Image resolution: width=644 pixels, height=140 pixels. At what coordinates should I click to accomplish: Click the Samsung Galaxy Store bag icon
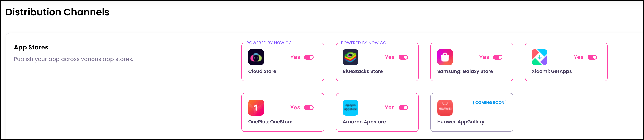[x=445, y=57]
